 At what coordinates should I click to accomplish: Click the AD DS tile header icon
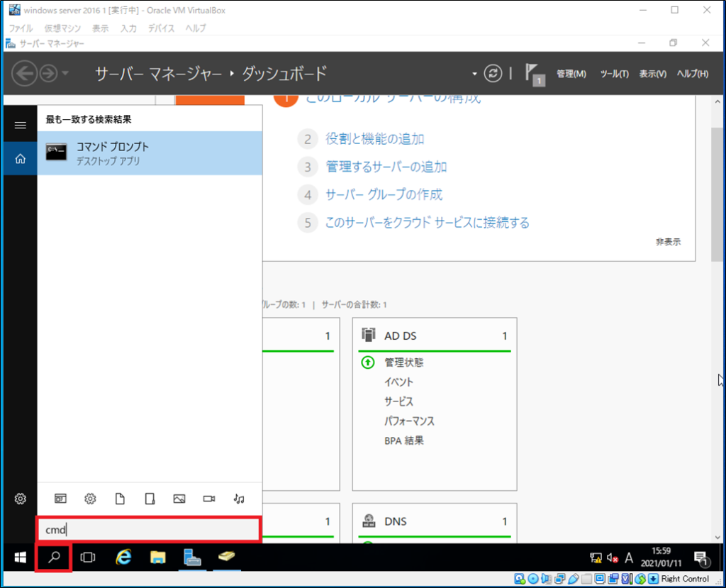pyautogui.click(x=369, y=335)
